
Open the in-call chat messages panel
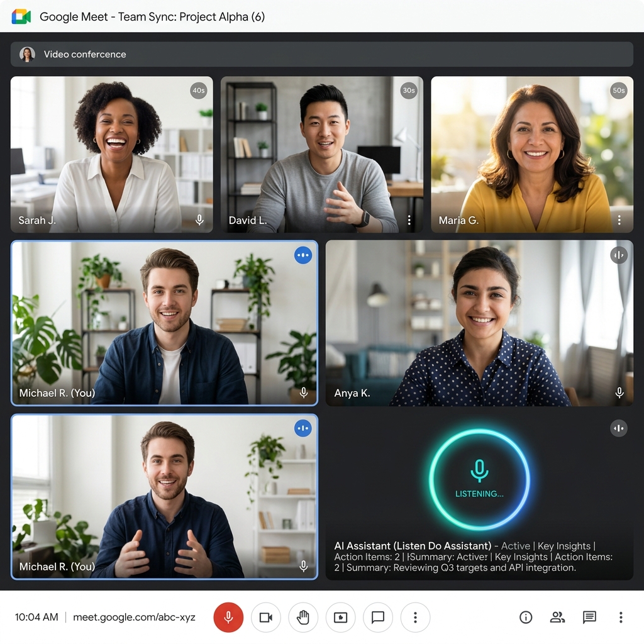click(x=589, y=617)
